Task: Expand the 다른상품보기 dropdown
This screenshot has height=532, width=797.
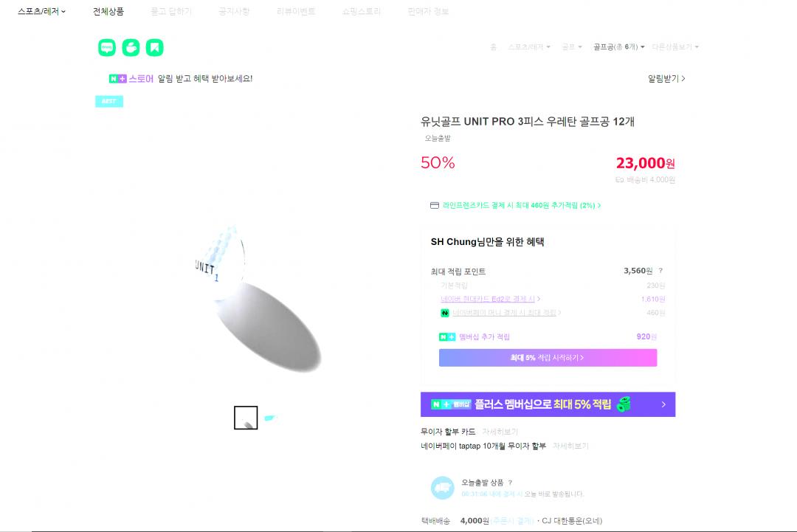Action: (675, 47)
